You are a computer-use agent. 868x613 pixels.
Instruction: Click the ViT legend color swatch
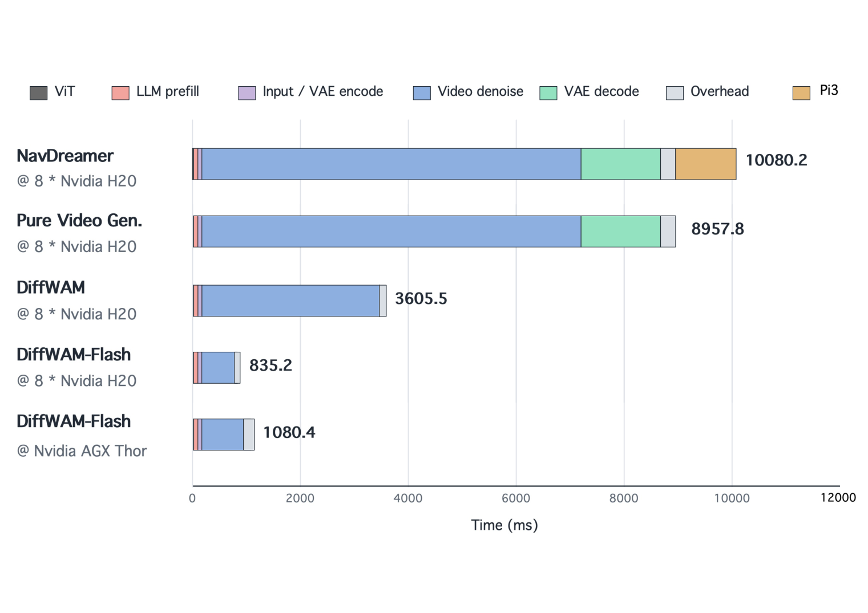click(x=38, y=92)
